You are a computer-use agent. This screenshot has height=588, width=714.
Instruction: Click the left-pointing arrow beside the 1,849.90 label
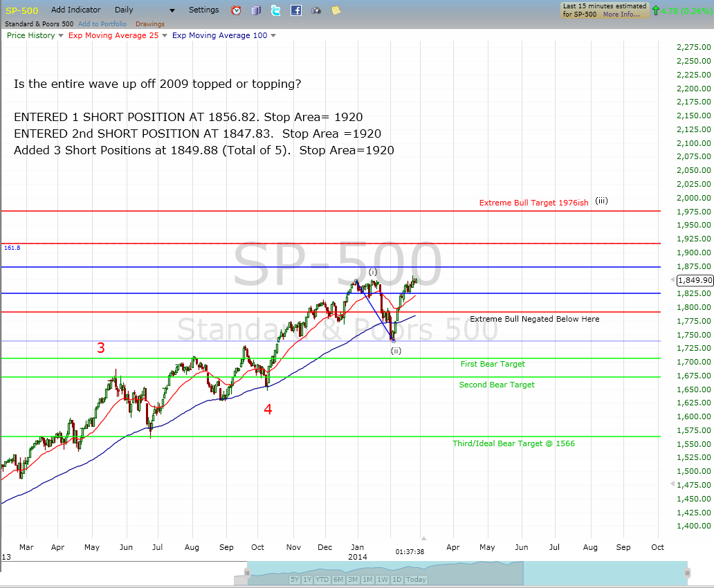click(x=673, y=279)
